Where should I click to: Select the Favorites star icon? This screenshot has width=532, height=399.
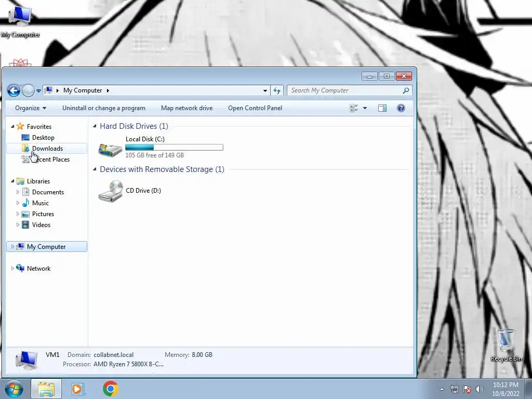(20, 126)
